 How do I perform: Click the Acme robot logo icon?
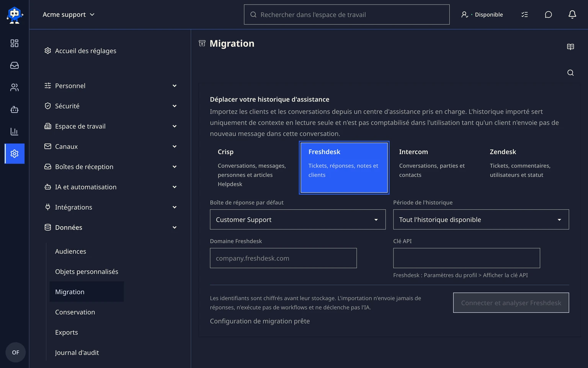[x=15, y=15]
